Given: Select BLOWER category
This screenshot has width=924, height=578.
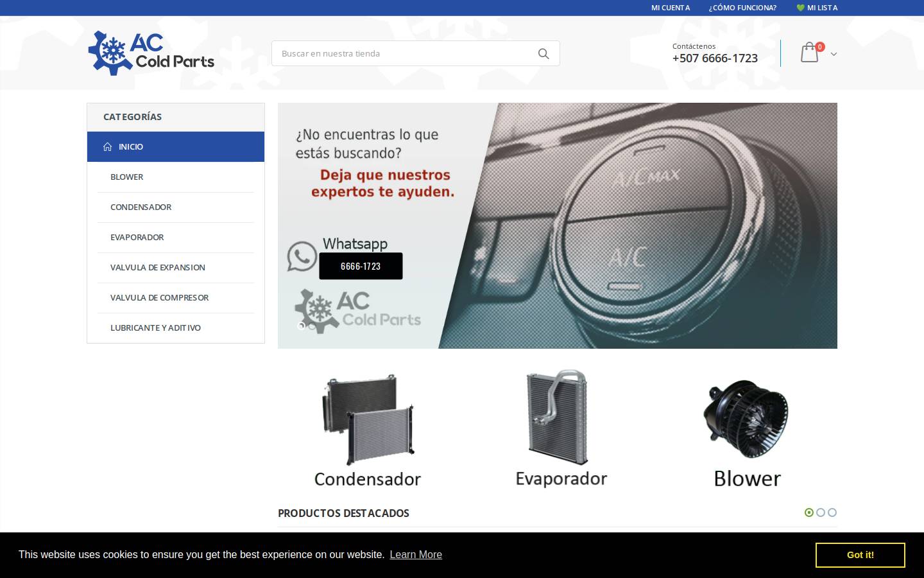Looking at the screenshot, I should click(176, 177).
